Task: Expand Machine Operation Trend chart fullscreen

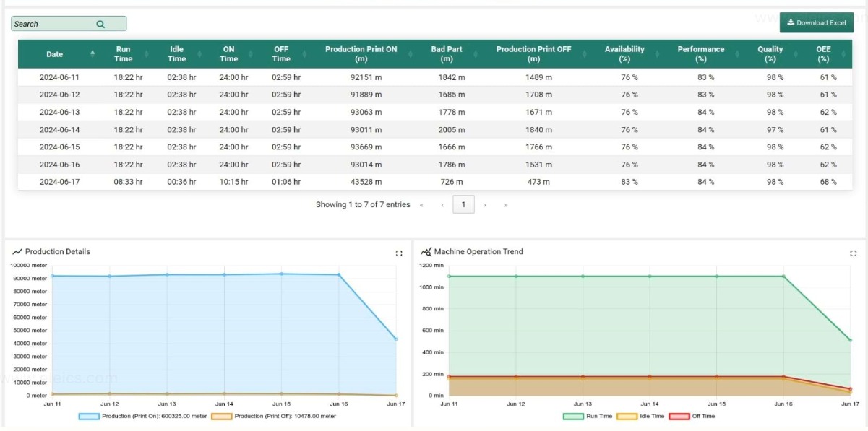Action: tap(853, 253)
